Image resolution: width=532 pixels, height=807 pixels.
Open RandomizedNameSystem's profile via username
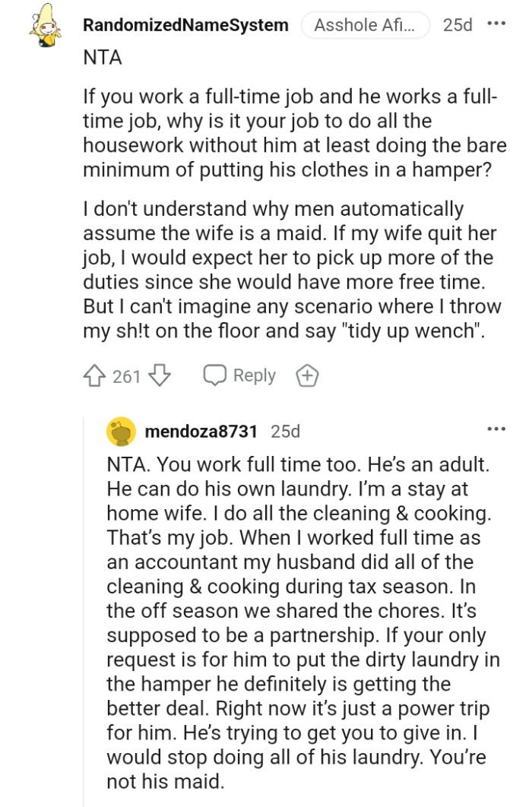click(x=185, y=24)
